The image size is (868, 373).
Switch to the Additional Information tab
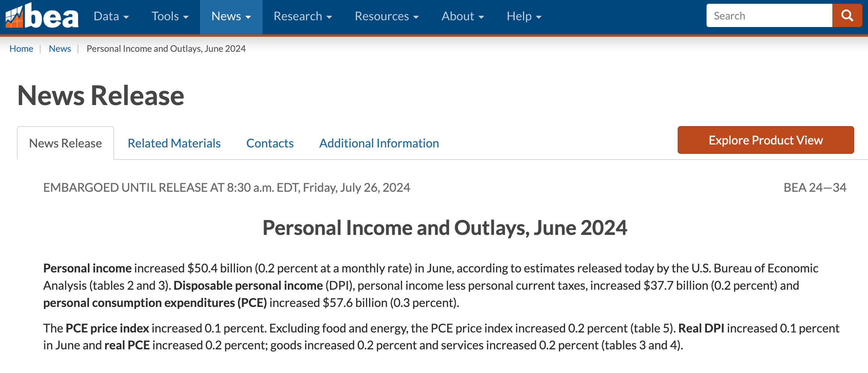point(379,143)
